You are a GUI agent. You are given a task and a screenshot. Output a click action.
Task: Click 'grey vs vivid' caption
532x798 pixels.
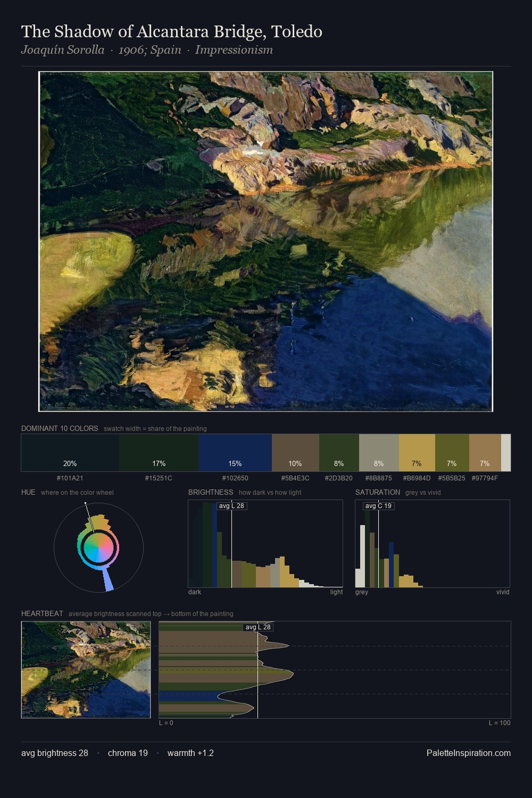click(423, 492)
